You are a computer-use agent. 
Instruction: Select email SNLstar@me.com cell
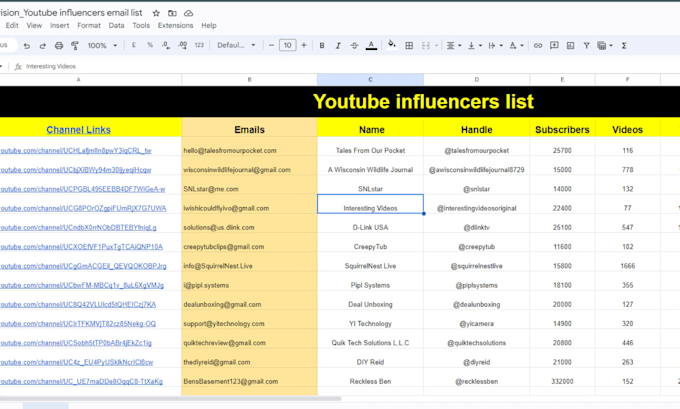(249, 185)
